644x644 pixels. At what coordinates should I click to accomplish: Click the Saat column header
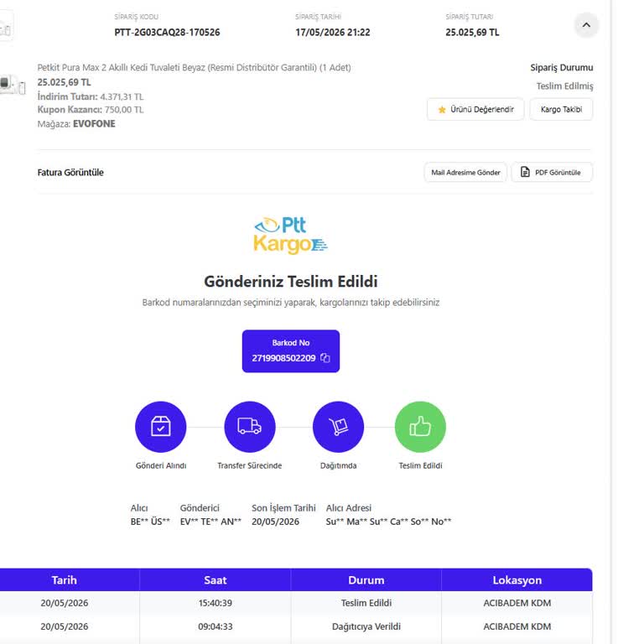216,580
